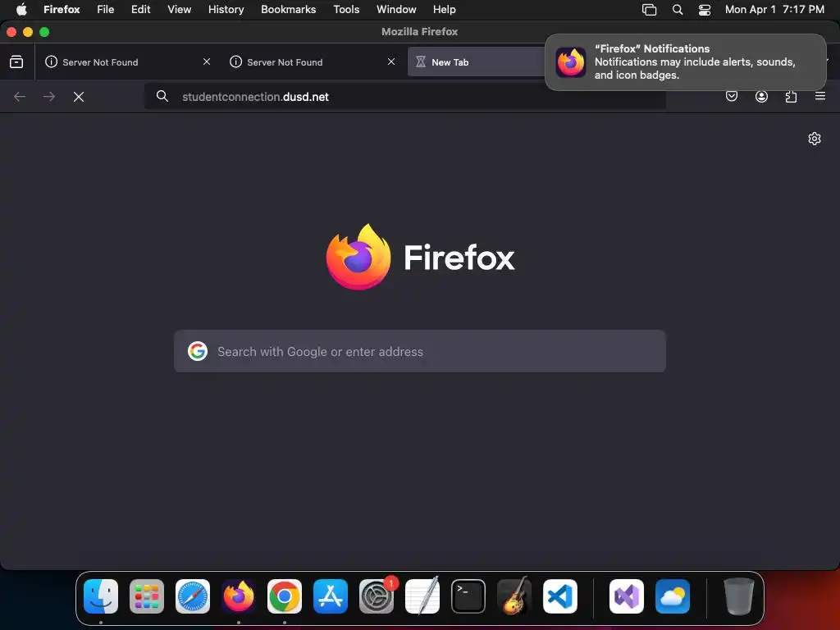Open the cloud weather app in Dock

(x=673, y=596)
